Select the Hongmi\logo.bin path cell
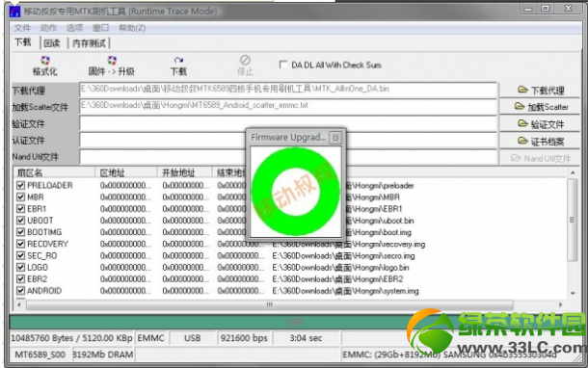Viewport: 588px width, 368px height. point(341,268)
